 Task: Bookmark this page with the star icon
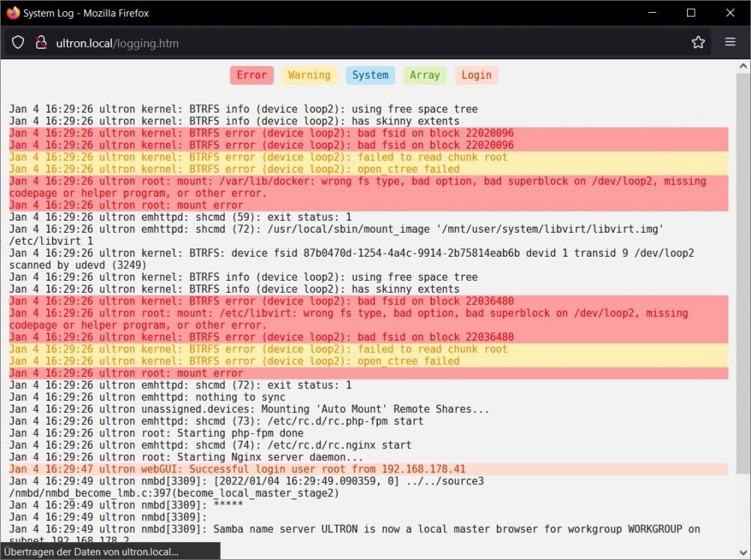(698, 42)
